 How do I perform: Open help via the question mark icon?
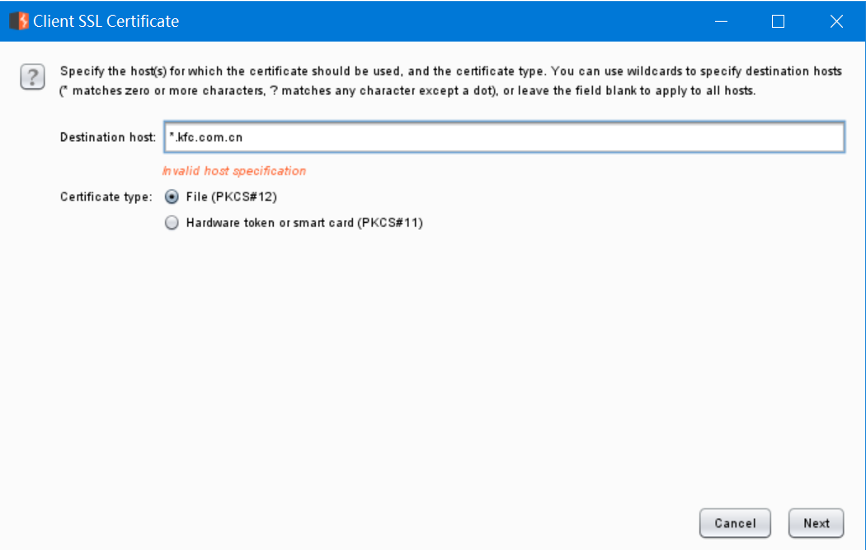pyautogui.click(x=33, y=77)
